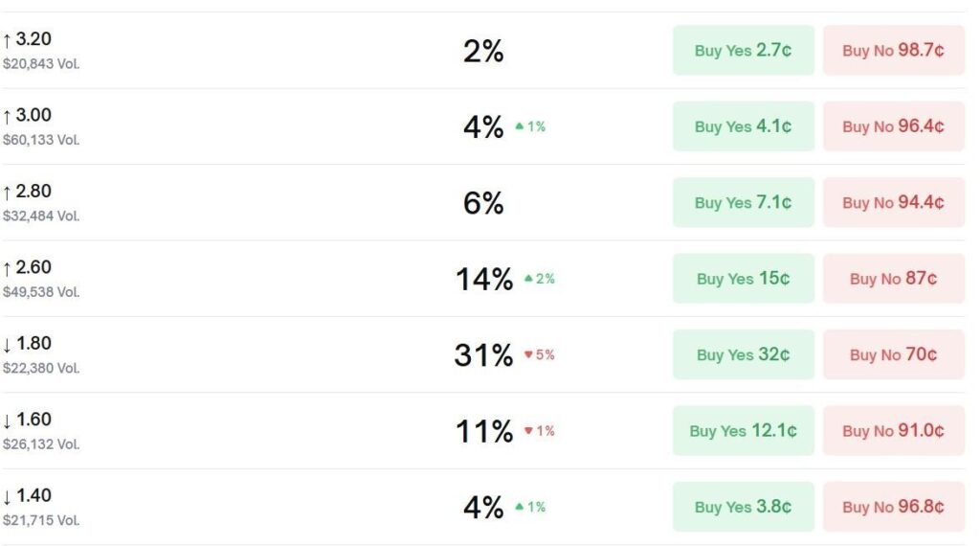Click Buy Yes 3.8¢ button
This screenshot has width=980, height=546.
click(x=743, y=507)
